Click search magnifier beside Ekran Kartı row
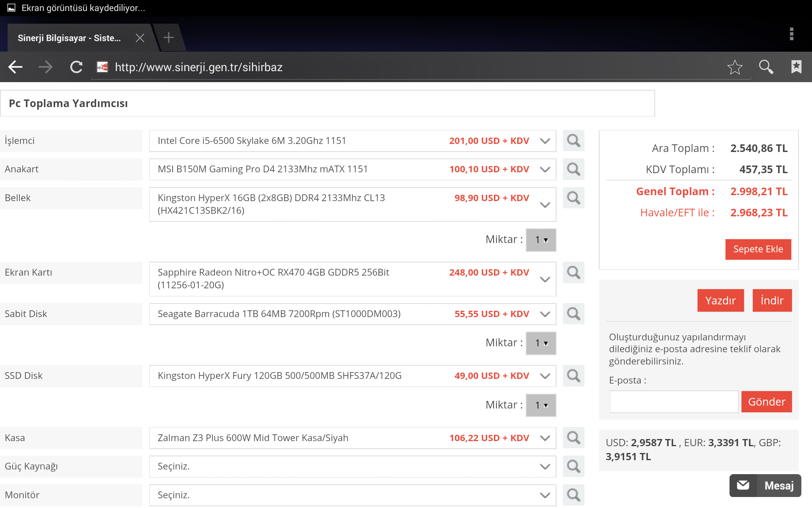The width and height of the screenshot is (812, 508). tap(573, 272)
